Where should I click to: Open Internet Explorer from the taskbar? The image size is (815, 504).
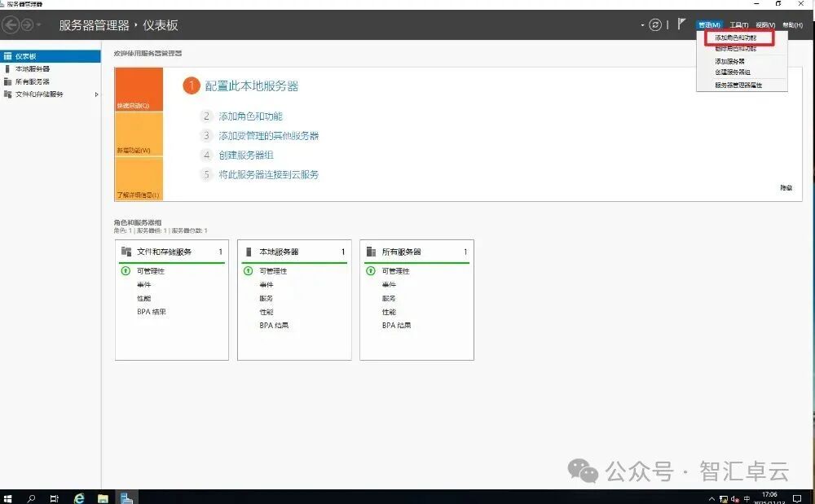click(x=78, y=497)
